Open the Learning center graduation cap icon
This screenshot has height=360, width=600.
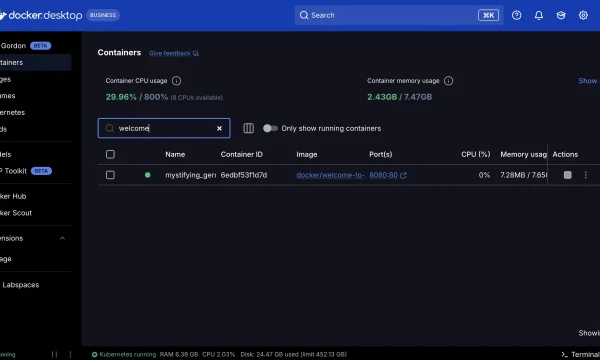561,15
